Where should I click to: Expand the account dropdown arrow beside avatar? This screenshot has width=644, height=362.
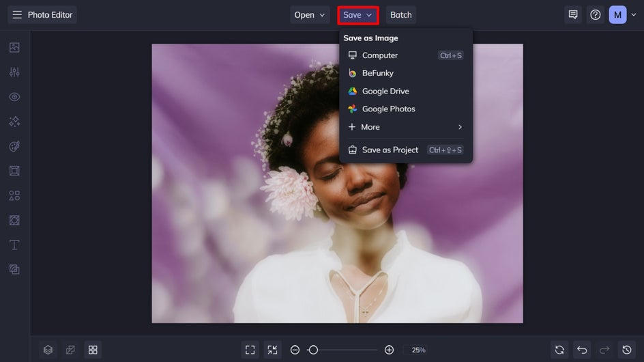(634, 15)
